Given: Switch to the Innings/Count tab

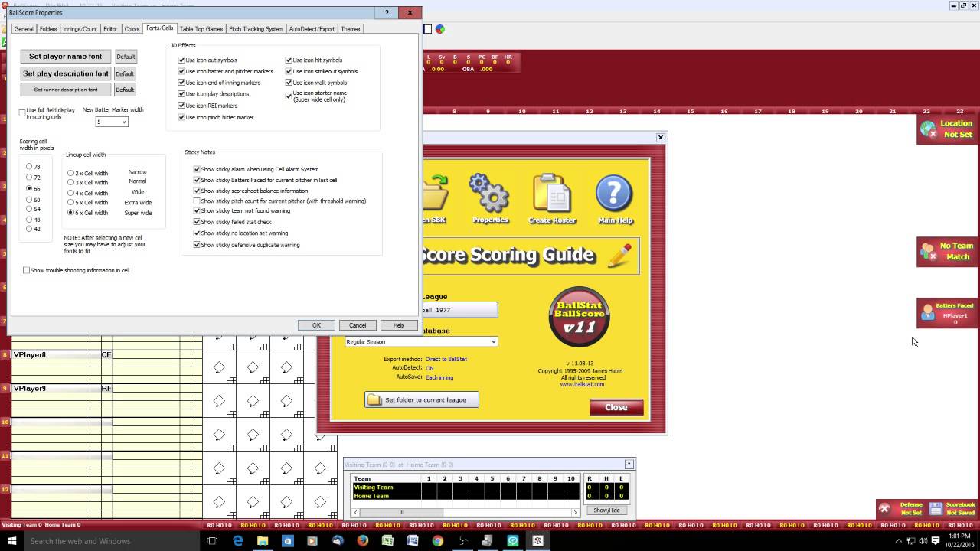Looking at the screenshot, I should (x=80, y=29).
